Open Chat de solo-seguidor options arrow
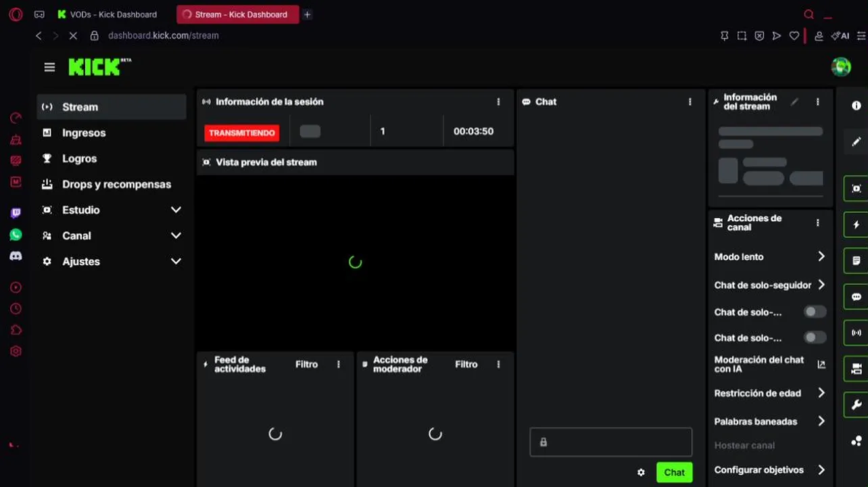 pos(821,285)
